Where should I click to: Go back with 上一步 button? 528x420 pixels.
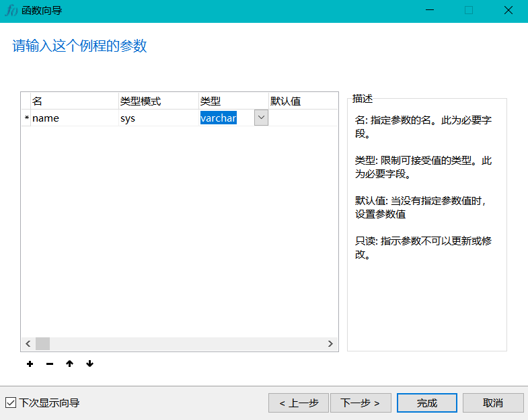(299, 403)
